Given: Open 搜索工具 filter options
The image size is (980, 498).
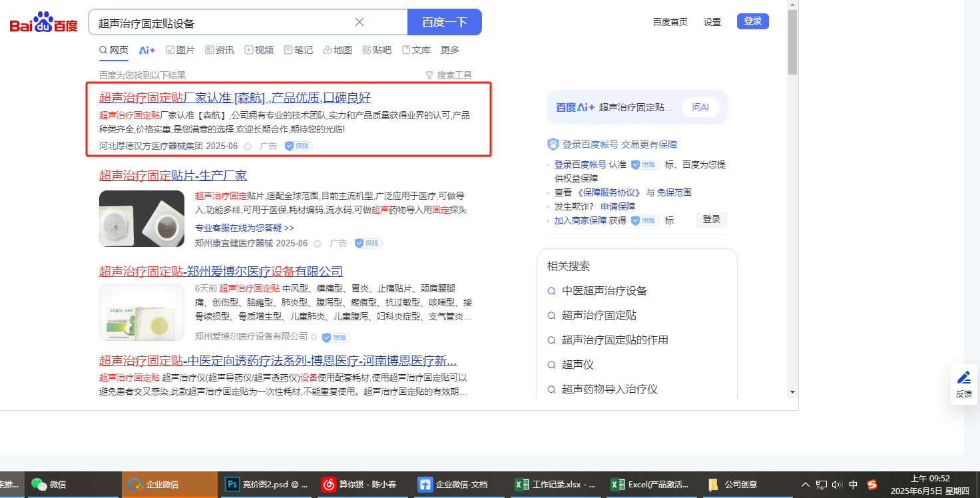Looking at the screenshot, I should tap(448, 75).
